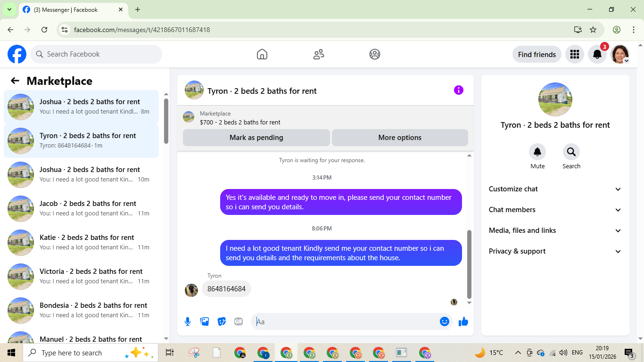Open Chrome tab search dropdown arrow

click(9, 9)
